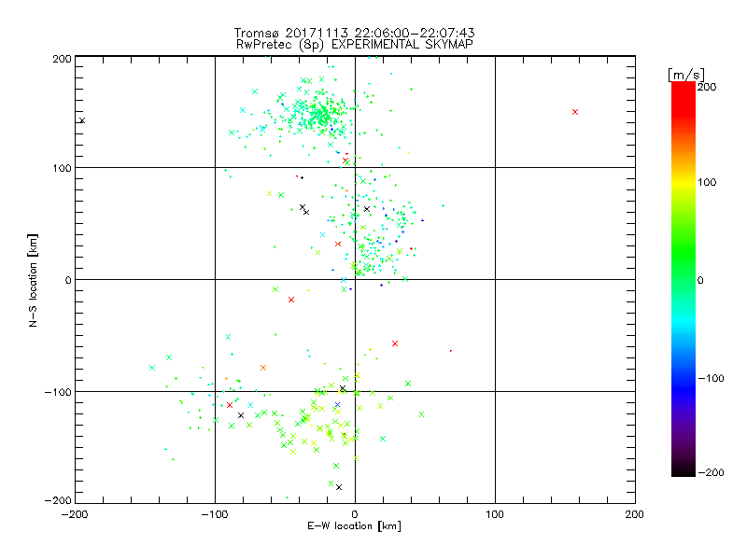The height and width of the screenshot is (560, 747).
Task: Click the E-W axis tick label "-100"
Action: (215, 514)
